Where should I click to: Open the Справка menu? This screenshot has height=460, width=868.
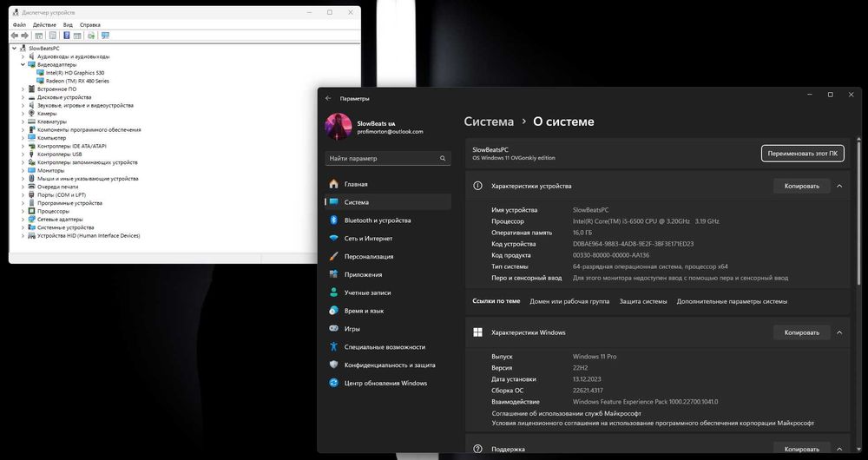coord(89,25)
